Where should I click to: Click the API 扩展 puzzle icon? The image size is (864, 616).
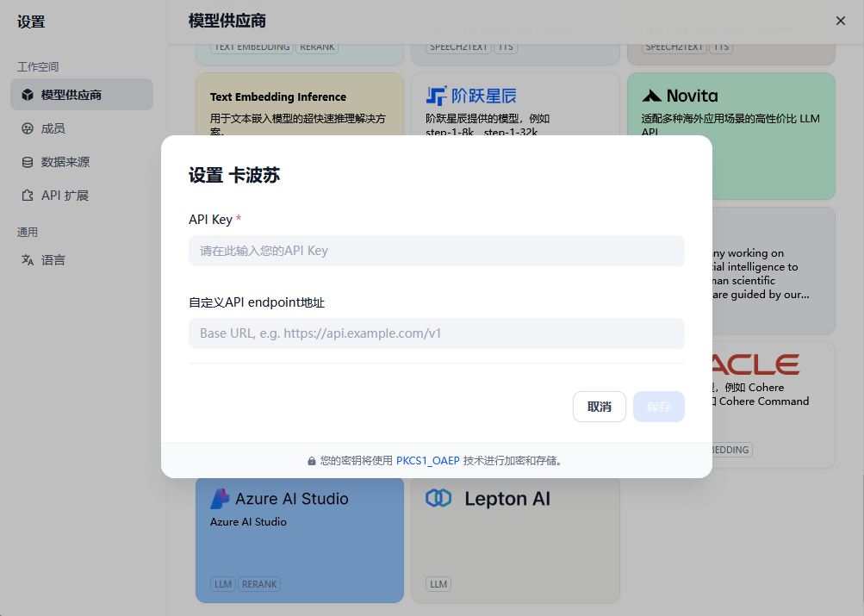(x=28, y=196)
